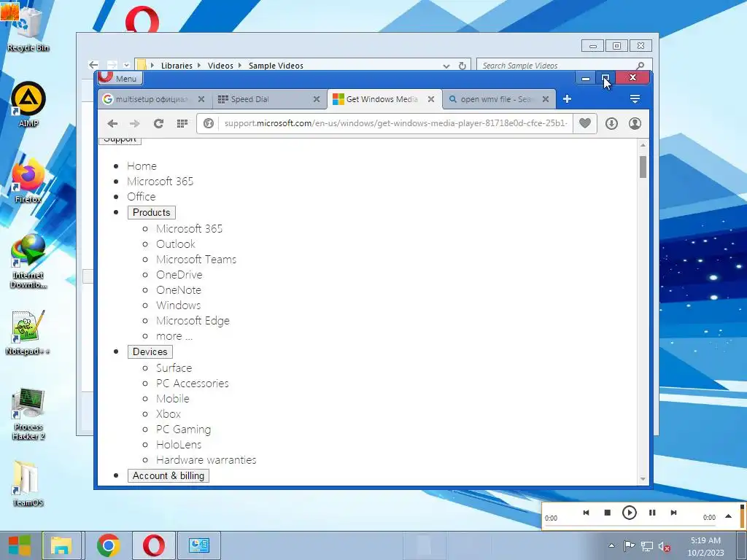
Task: Open the Mobile link
Action: click(172, 399)
